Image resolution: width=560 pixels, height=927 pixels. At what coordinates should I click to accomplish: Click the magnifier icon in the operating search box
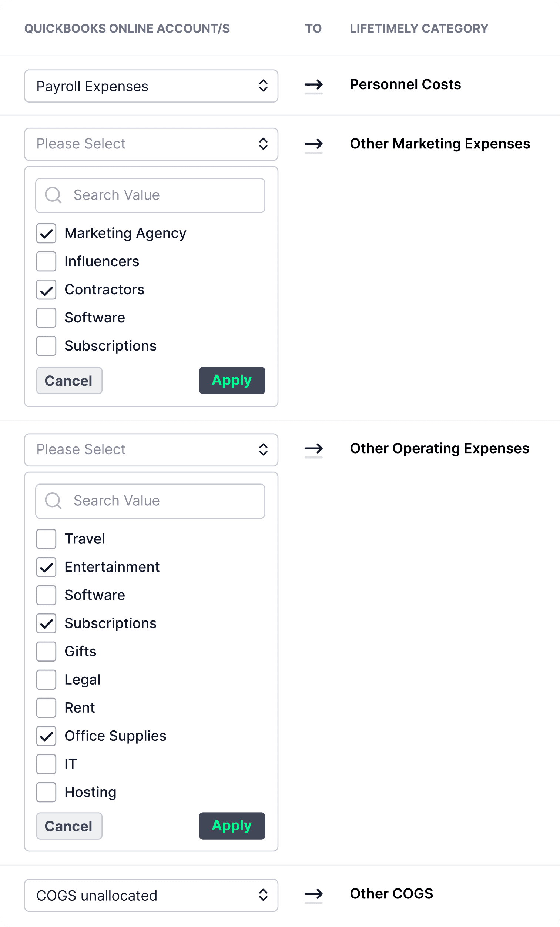[53, 501]
